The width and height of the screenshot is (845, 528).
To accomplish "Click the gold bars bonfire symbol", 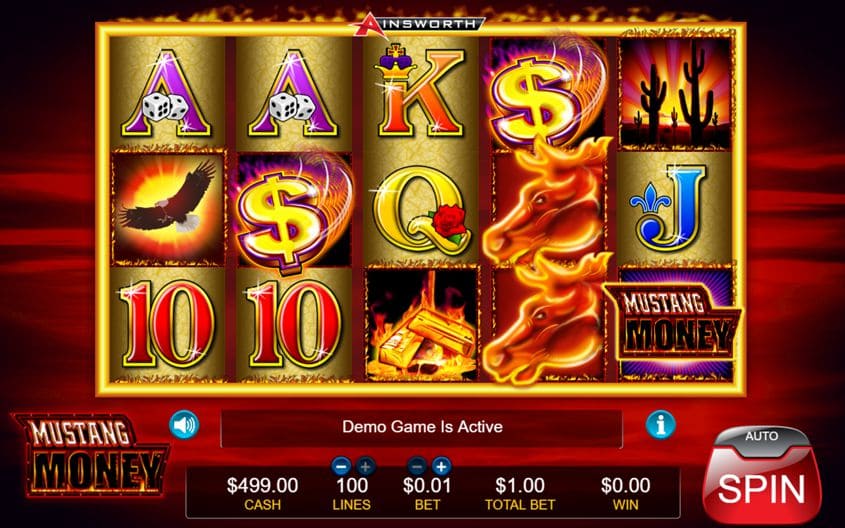I will (421, 324).
